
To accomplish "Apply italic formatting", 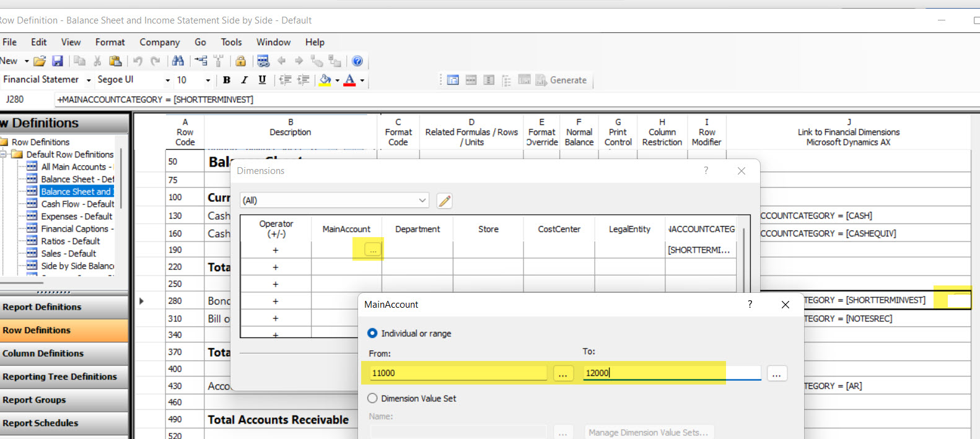I will (x=244, y=80).
